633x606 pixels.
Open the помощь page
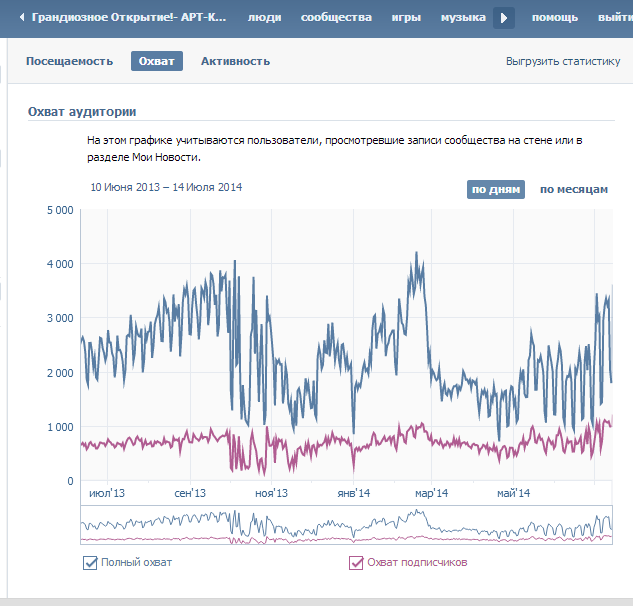[553, 18]
